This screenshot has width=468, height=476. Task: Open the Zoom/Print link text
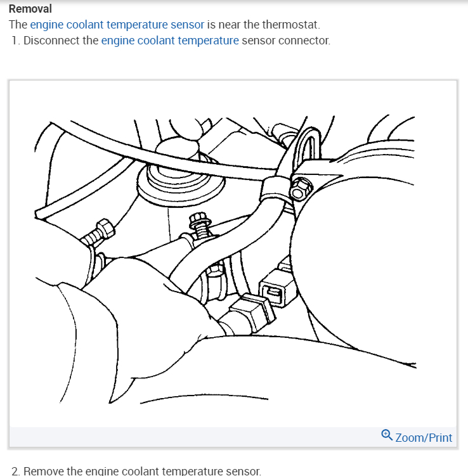424,438
